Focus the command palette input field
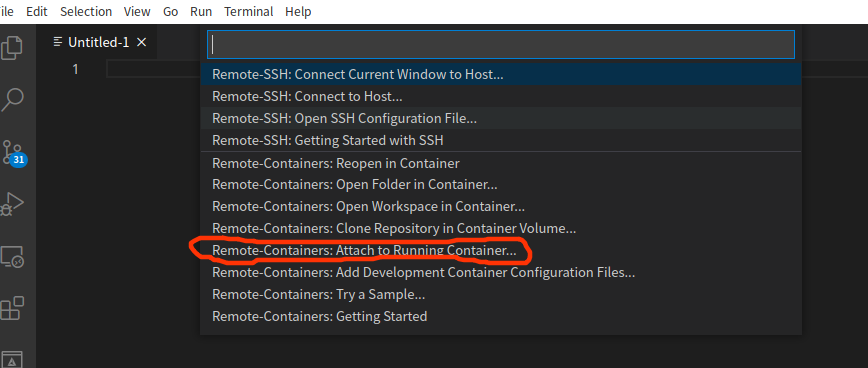Image resolution: width=868 pixels, height=368 pixels. 501,44
